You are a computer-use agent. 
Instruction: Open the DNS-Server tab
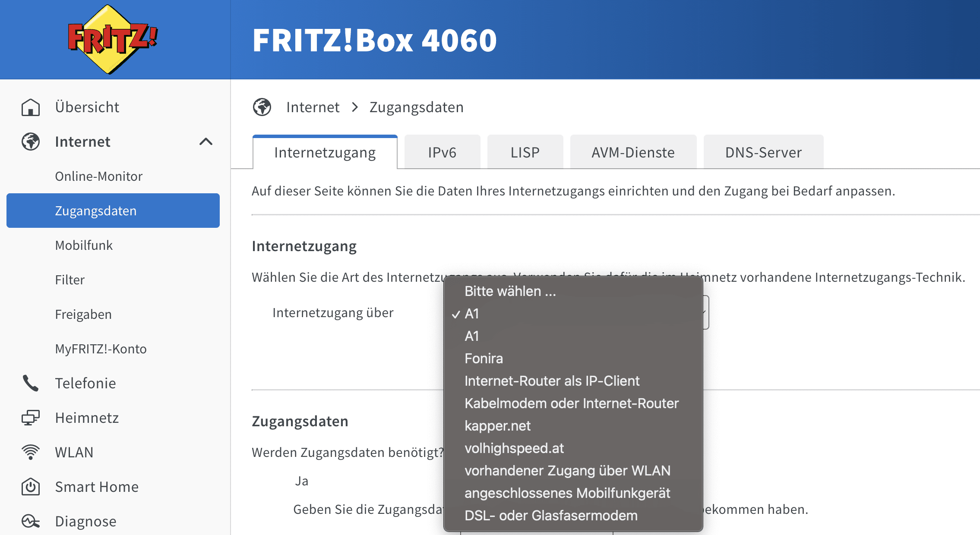[x=763, y=152]
